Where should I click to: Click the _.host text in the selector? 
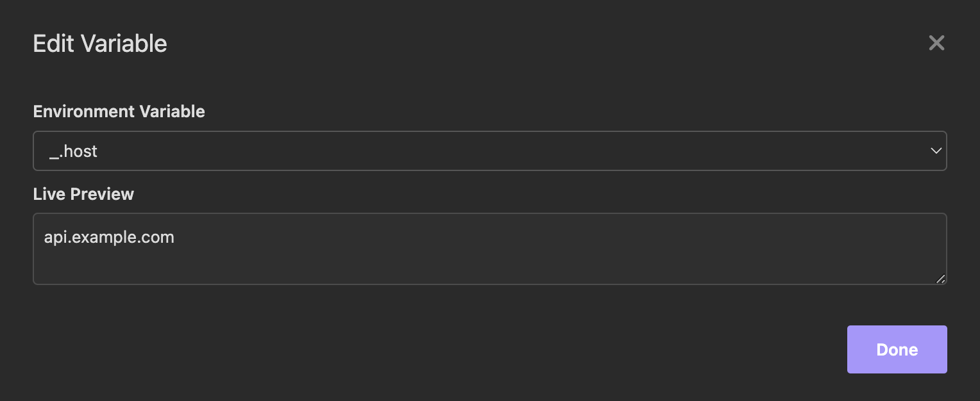73,152
